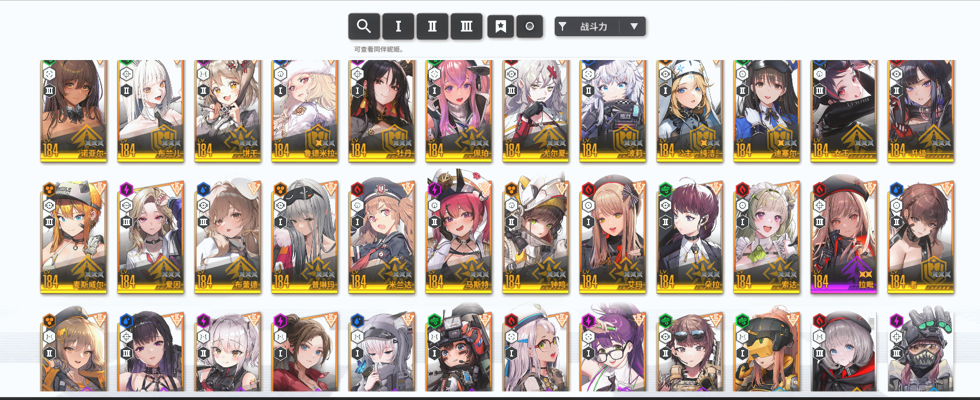
Task: Toggle the burst I filter
Action: 398,26
